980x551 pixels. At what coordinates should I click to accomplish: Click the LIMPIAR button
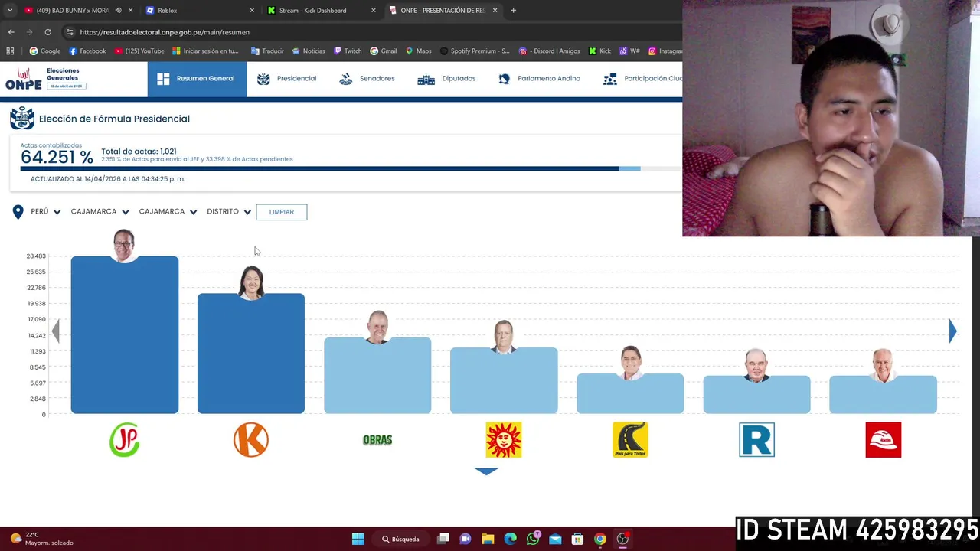(282, 212)
